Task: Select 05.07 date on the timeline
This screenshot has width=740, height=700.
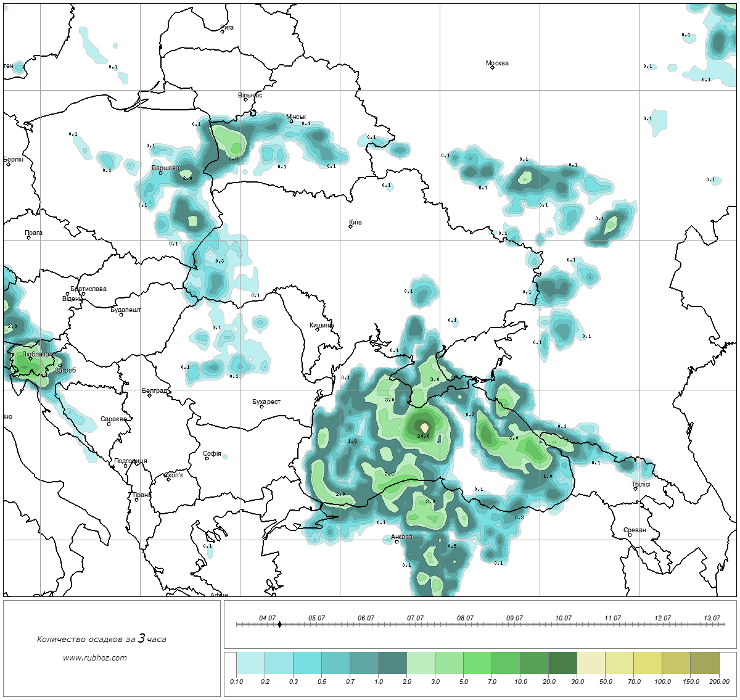Action: [x=316, y=618]
